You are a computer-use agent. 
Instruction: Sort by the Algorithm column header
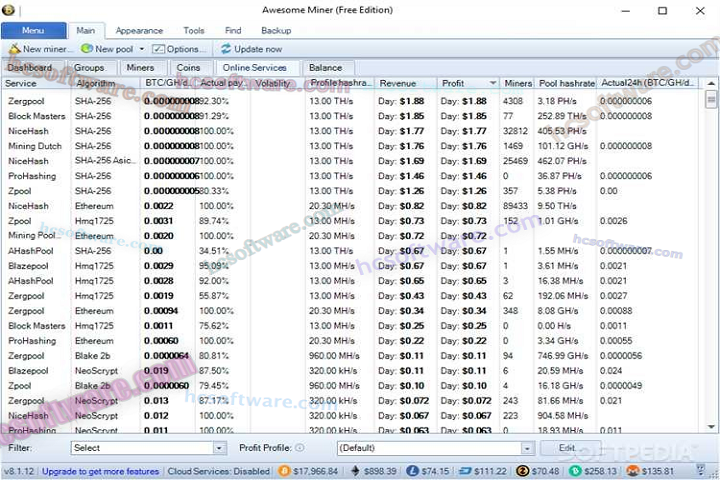pyautogui.click(x=105, y=83)
